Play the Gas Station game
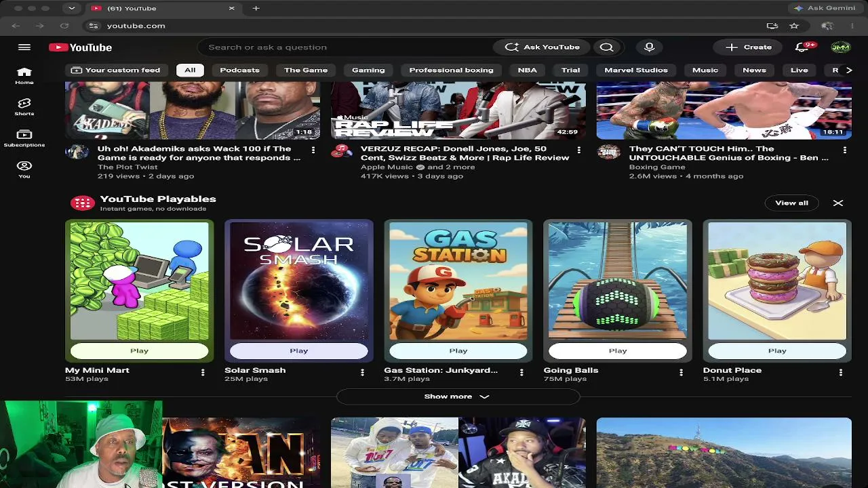 pyautogui.click(x=458, y=350)
